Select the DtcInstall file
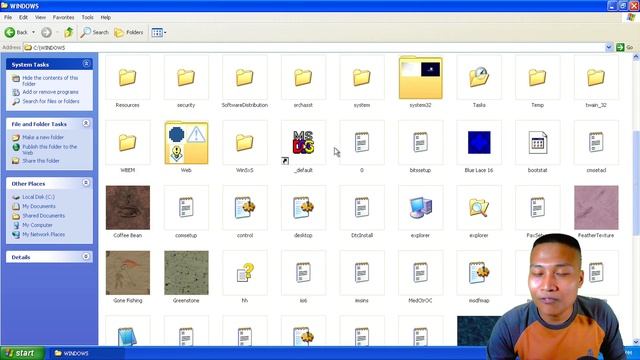Screen dimensions: 640x360 362,208
